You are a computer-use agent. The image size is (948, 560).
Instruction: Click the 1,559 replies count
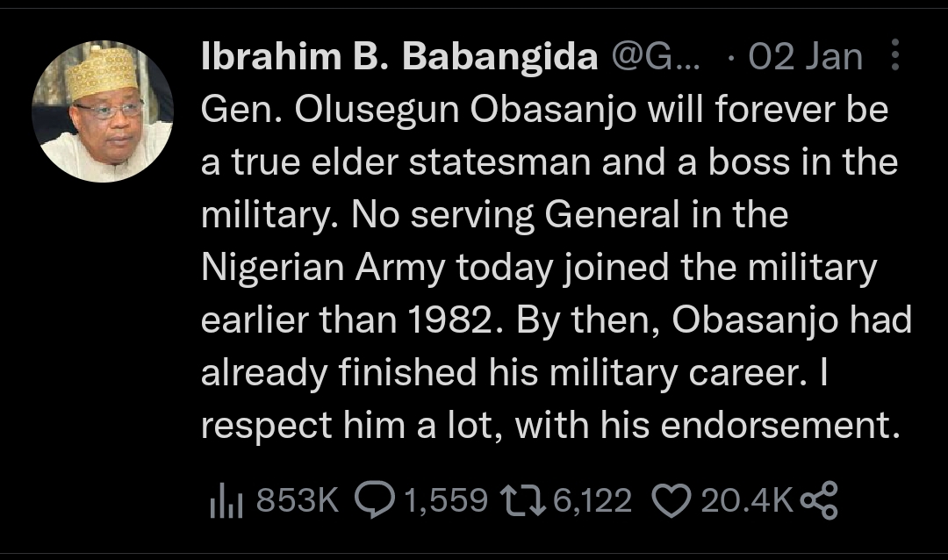coord(445,500)
